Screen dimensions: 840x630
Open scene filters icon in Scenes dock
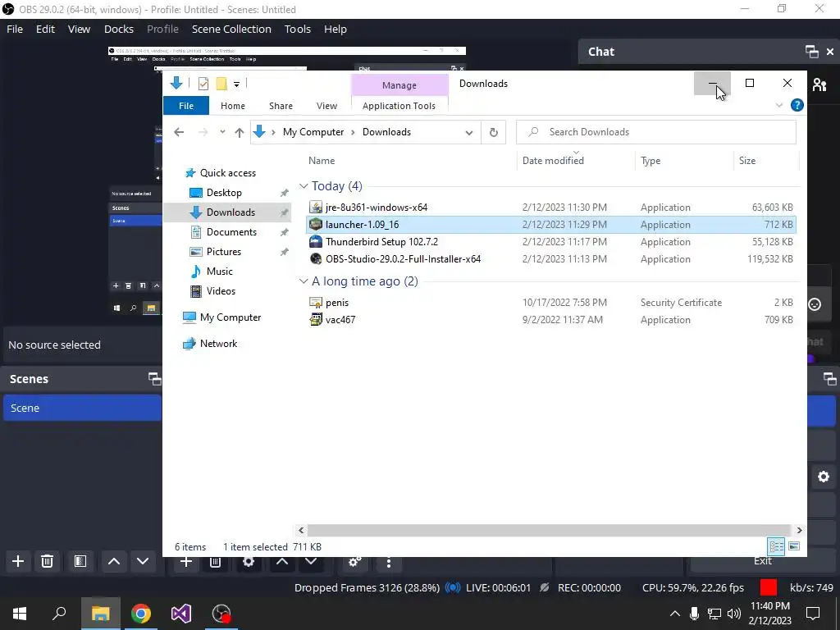coord(80,561)
